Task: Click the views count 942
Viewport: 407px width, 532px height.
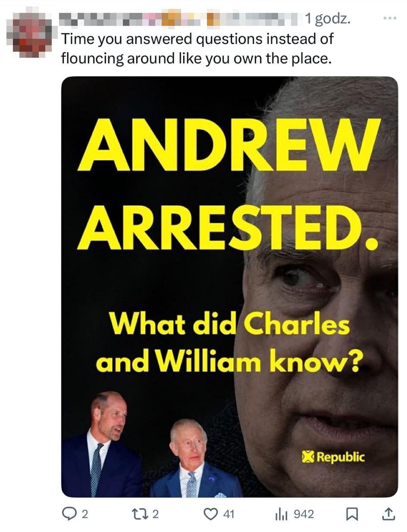Action: (x=304, y=514)
